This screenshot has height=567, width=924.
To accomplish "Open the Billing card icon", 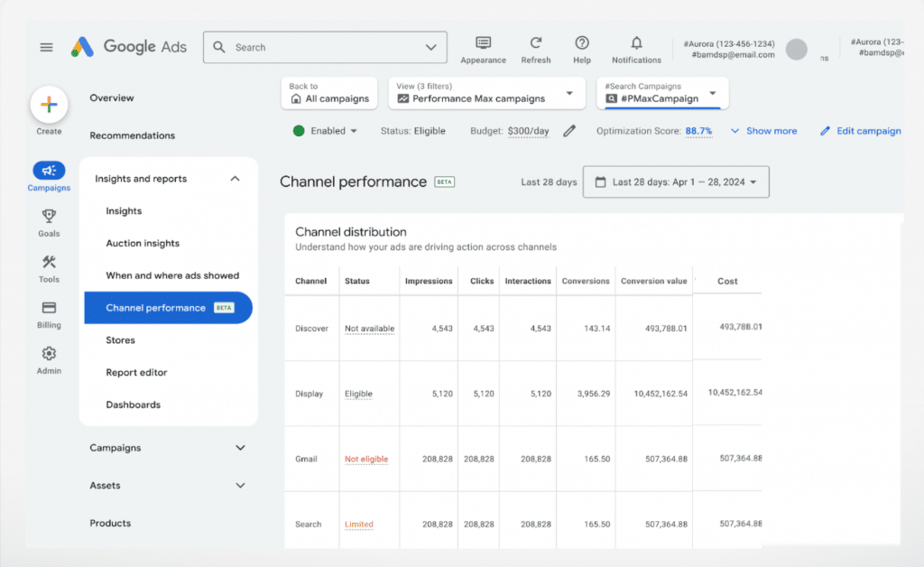I will (49, 308).
